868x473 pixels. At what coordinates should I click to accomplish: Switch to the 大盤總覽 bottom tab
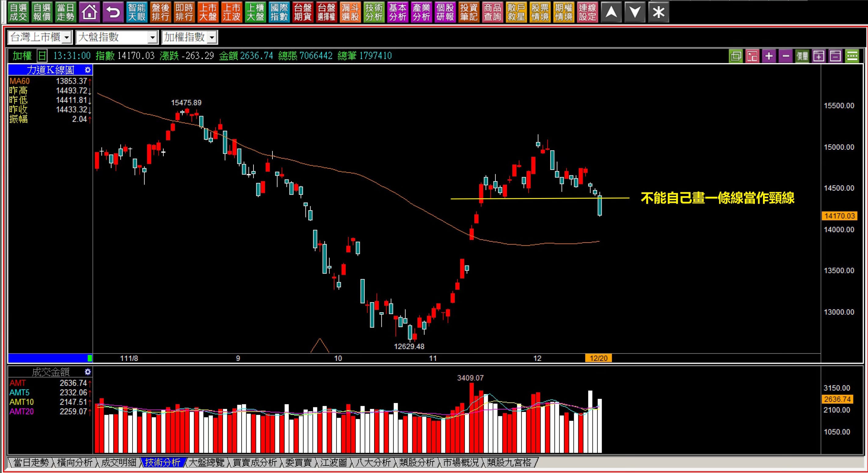pyautogui.click(x=206, y=462)
